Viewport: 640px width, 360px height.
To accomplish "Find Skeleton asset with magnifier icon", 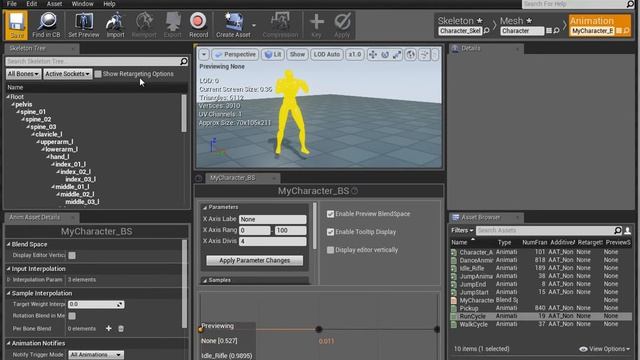I will (x=487, y=31).
